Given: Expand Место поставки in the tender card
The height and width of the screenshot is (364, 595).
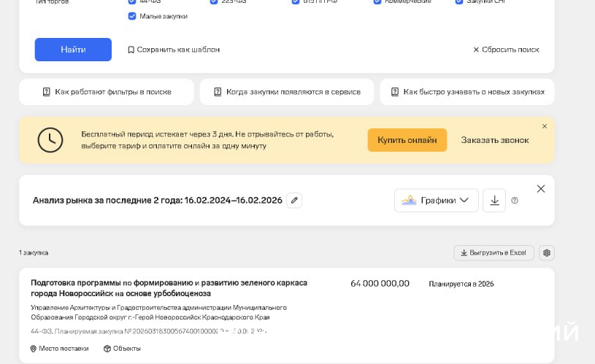Looking at the screenshot, I should click(x=60, y=349).
